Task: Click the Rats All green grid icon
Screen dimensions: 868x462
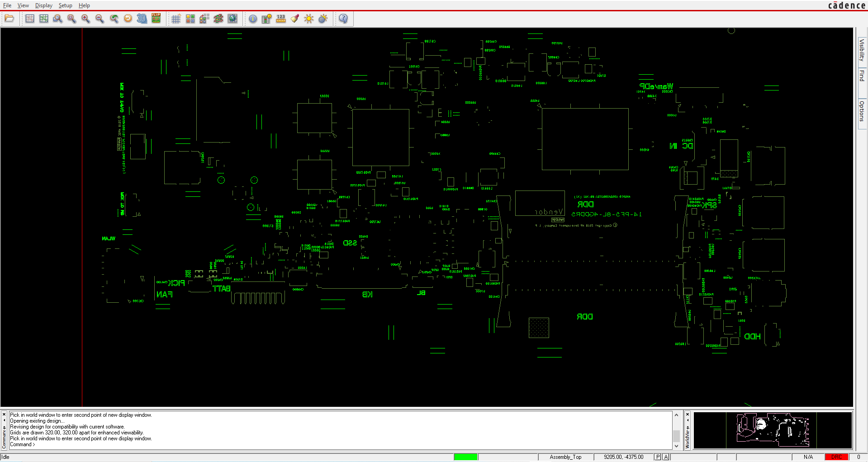Action: (x=44, y=19)
